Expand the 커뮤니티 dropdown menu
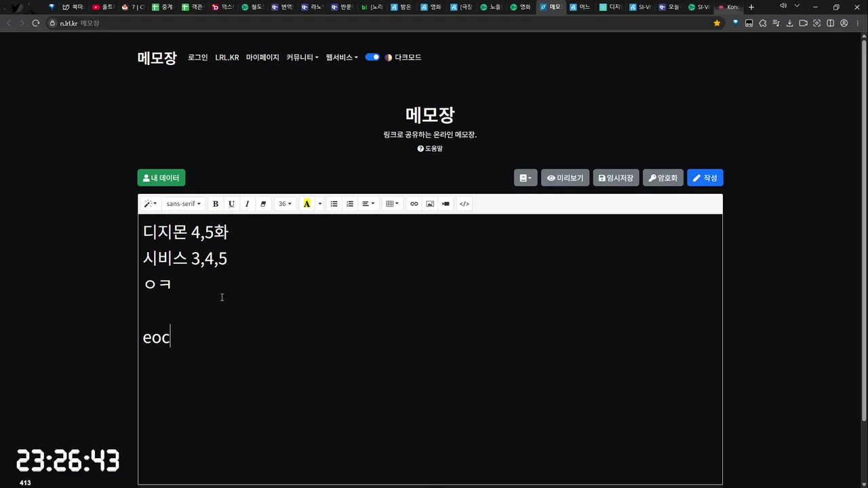 [302, 58]
